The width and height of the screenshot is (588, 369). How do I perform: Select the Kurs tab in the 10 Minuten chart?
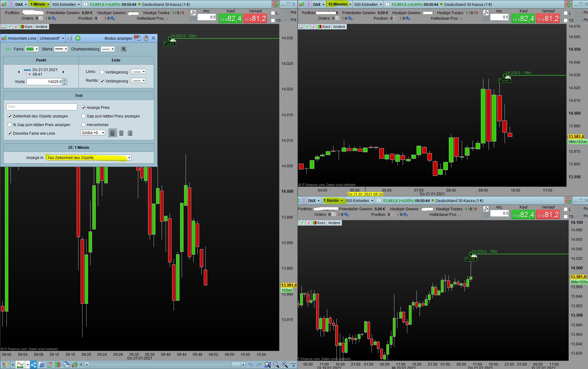[x=324, y=27]
